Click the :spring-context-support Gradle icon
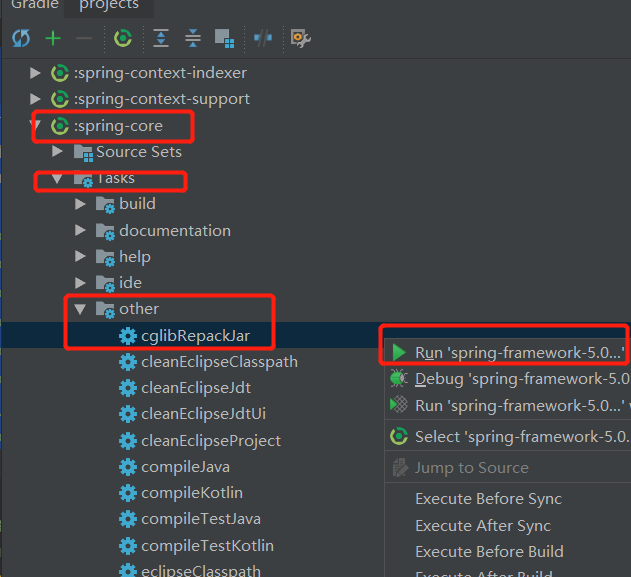Screen dimensions: 631x577 point(60,99)
